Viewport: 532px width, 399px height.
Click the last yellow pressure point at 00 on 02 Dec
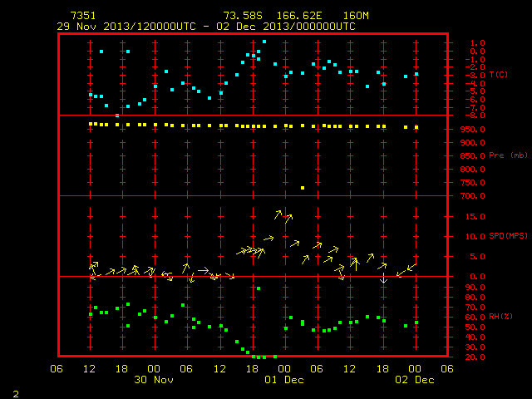click(x=416, y=127)
